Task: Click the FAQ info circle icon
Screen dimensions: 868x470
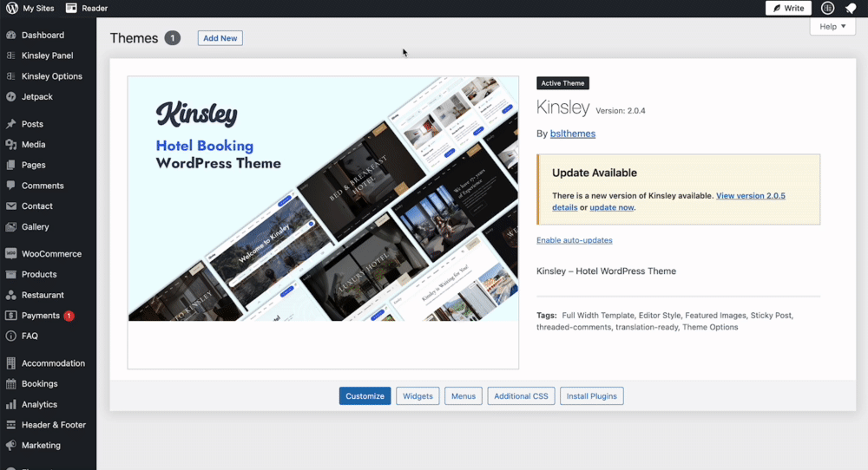Action: point(11,336)
